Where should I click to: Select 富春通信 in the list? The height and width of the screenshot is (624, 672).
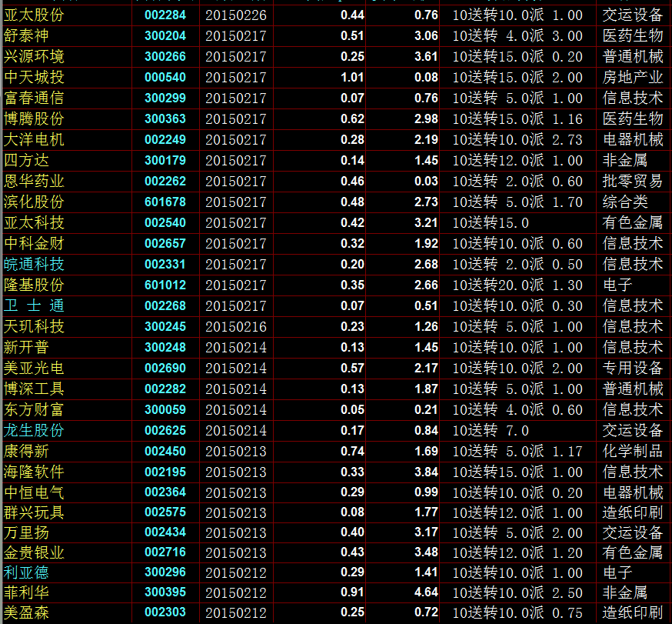pyautogui.click(x=34, y=98)
